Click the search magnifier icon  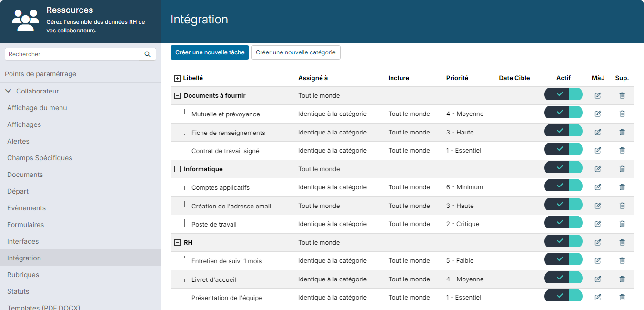click(x=147, y=54)
